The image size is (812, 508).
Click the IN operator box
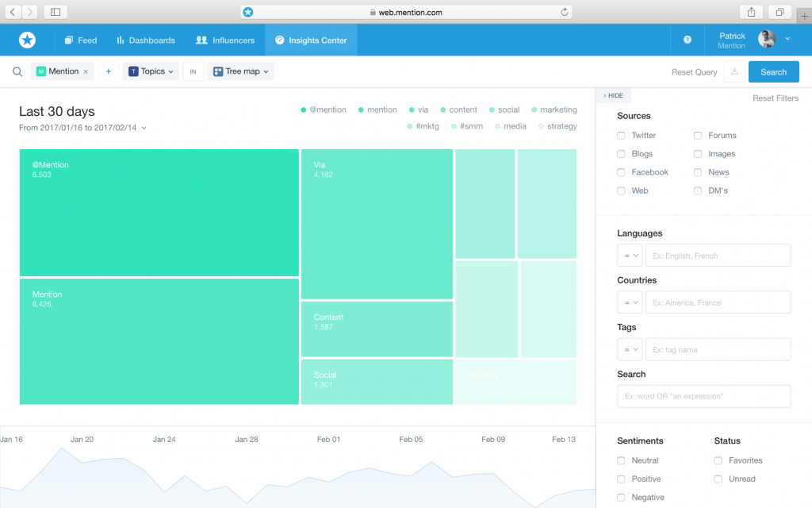[x=193, y=71]
